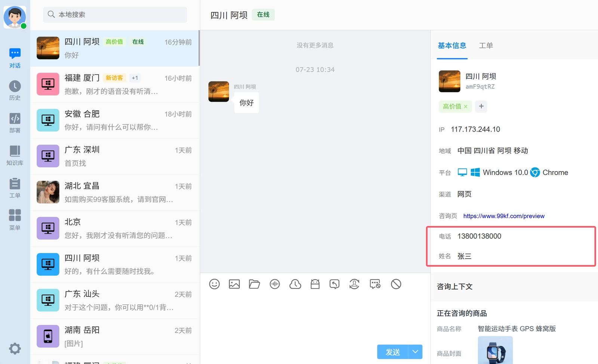Image resolution: width=598 pixels, height=364 pixels.
Task: Expand the send options dropdown arrow
Action: [x=415, y=352]
